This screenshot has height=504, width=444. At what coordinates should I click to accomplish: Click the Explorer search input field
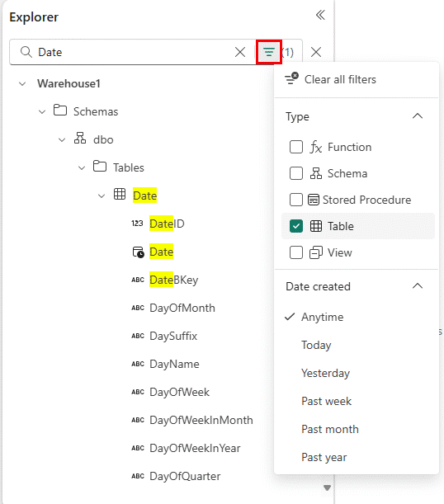(134, 52)
